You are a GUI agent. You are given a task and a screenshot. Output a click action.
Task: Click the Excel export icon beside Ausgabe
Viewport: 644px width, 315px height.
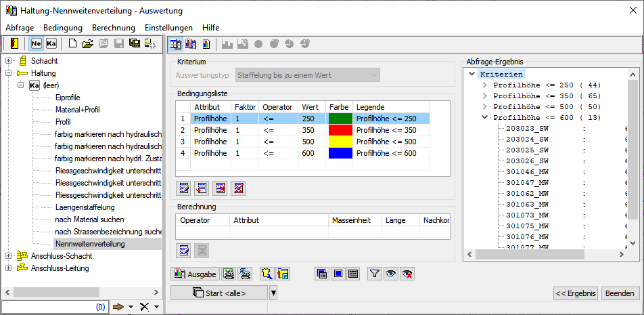229,274
